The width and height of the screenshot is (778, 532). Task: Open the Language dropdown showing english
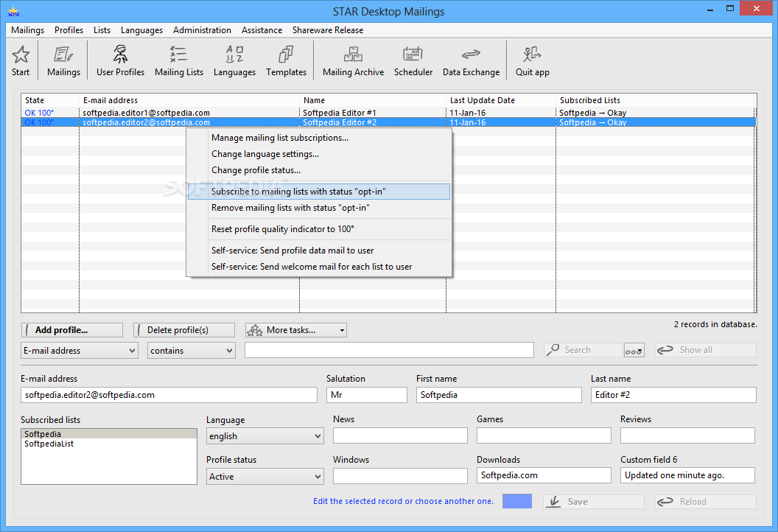265,436
